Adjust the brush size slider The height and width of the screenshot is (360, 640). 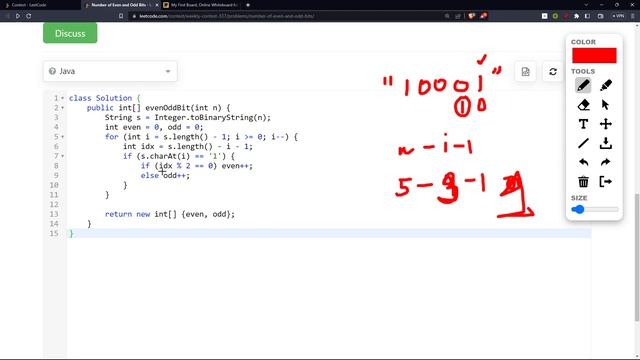(x=595, y=209)
